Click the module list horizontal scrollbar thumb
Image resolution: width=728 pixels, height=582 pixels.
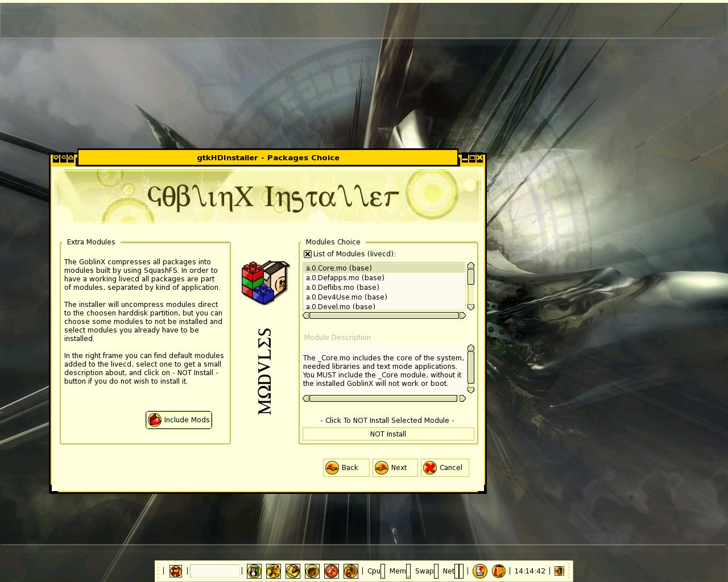point(384,315)
